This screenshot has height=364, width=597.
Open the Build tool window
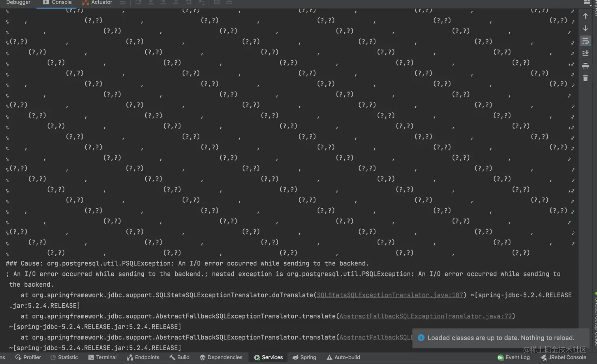(x=179, y=357)
